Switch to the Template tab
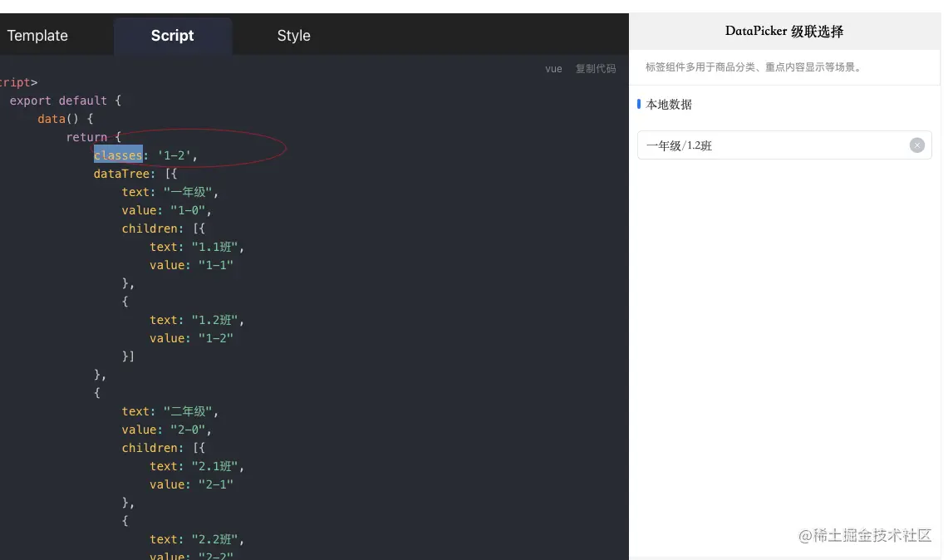Screen dimensions: 948x560 click(x=37, y=36)
